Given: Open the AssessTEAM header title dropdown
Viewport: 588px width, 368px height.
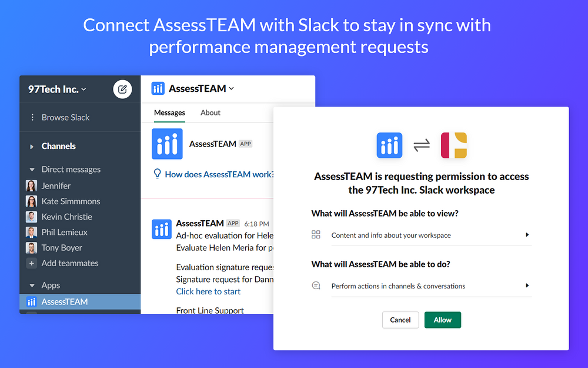Looking at the screenshot, I should 201,89.
